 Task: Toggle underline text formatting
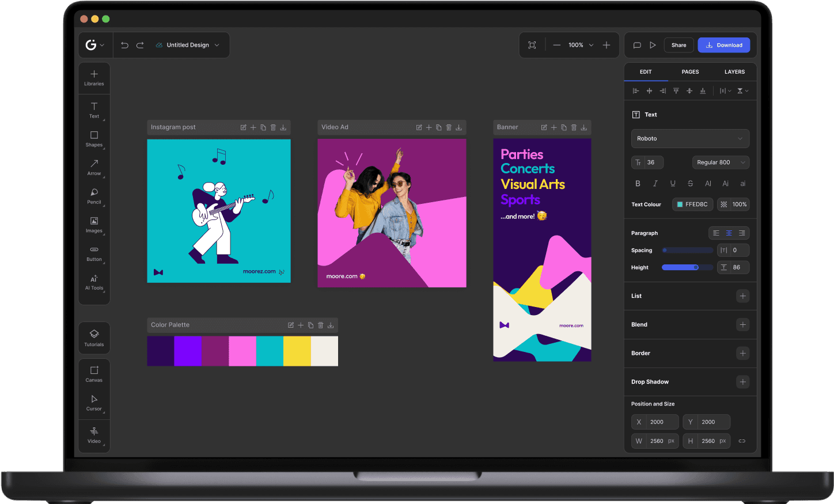tap(673, 183)
